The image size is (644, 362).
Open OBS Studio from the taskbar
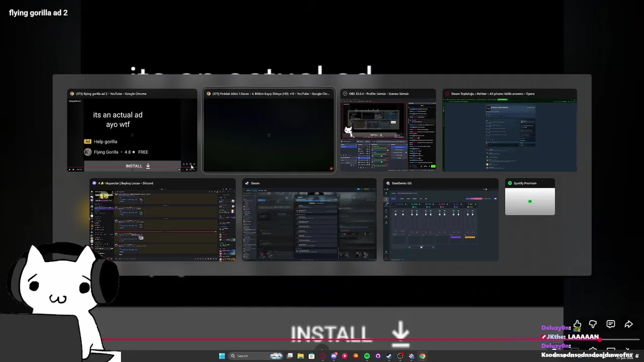[x=400, y=356]
